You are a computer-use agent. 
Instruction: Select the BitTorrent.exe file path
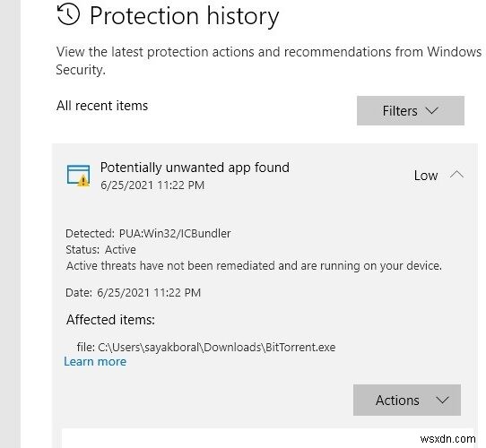pos(217,347)
